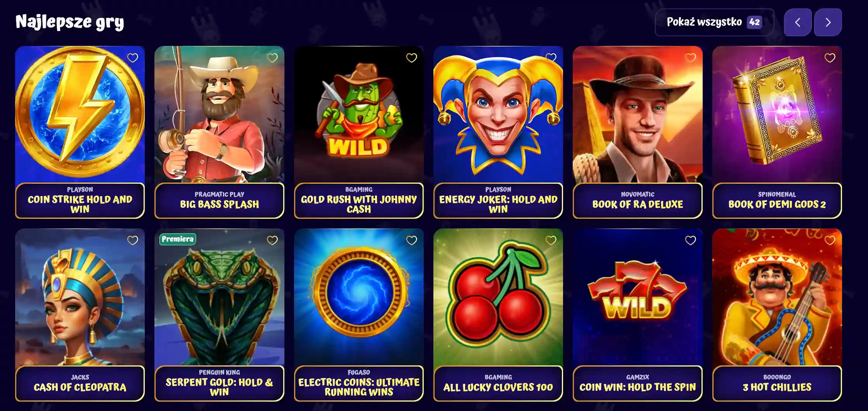Click heart icon on Cash of Cleopatra
The image size is (868, 411).
tap(133, 240)
